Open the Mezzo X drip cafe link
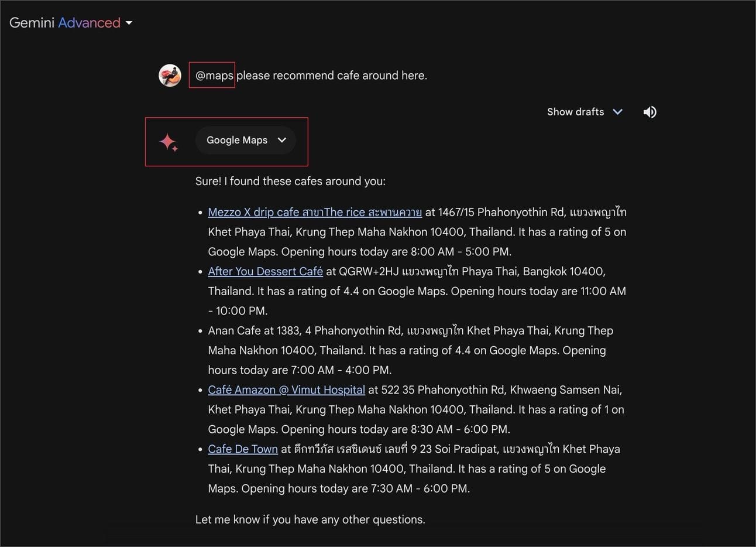 pyautogui.click(x=314, y=212)
